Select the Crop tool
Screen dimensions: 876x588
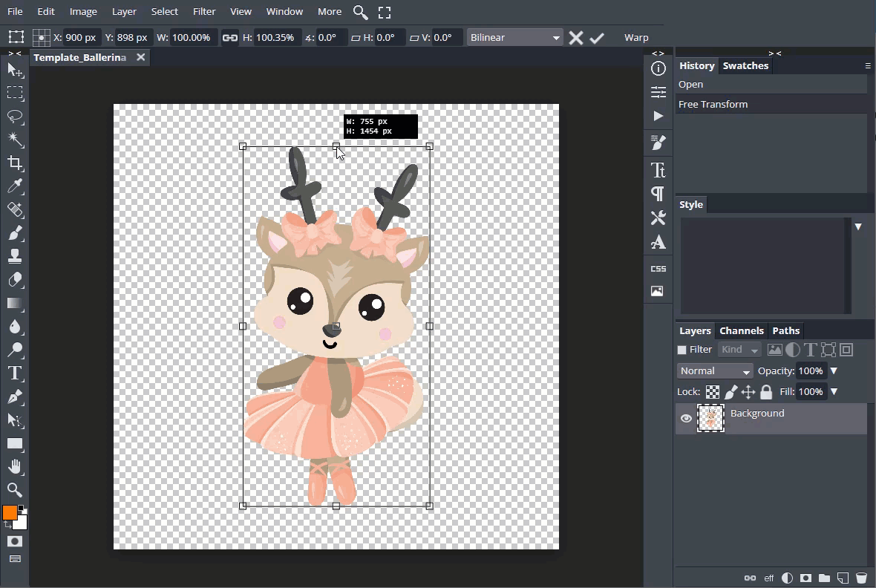(15, 163)
